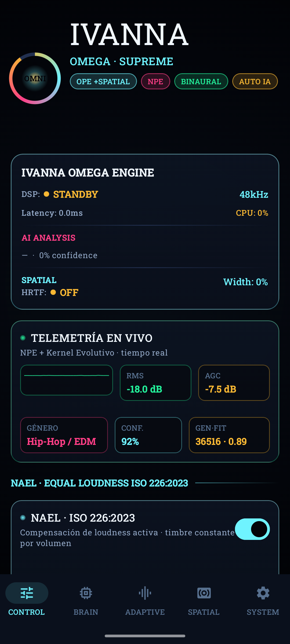Tap the RMS -18.0 dB tile
Screen dimensions: 290x644
155,383
